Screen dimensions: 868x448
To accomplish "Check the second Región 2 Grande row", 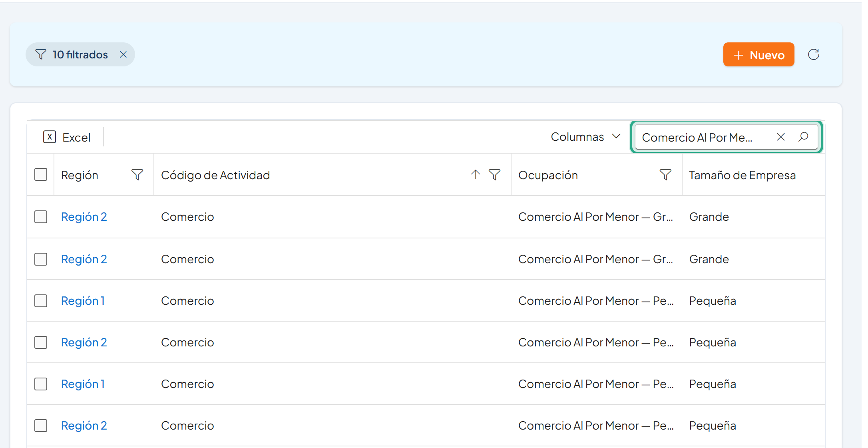I will [x=41, y=259].
